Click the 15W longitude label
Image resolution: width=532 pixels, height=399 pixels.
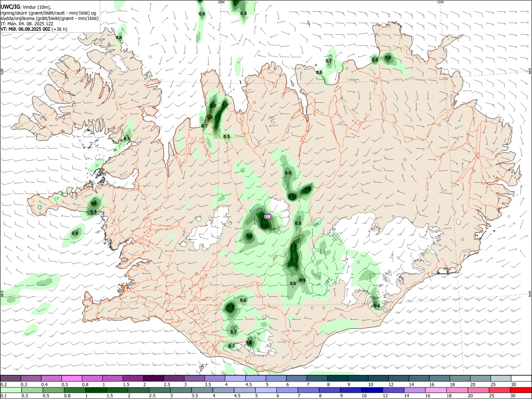[441, 2]
